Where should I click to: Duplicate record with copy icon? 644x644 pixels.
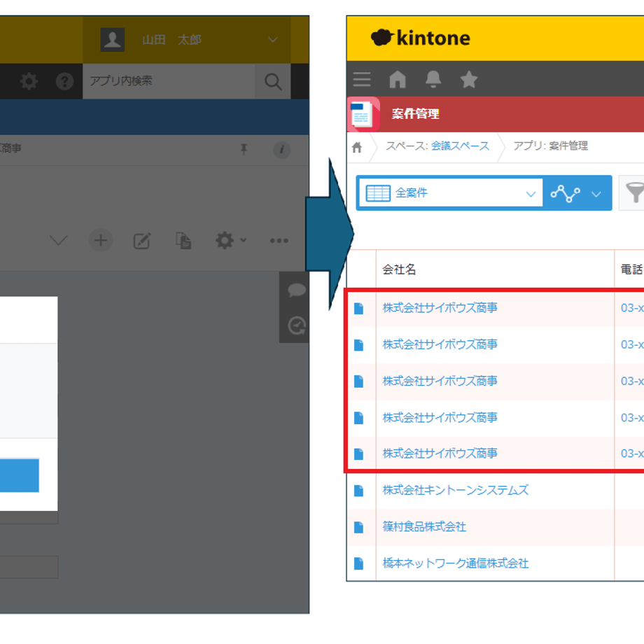pyautogui.click(x=183, y=241)
